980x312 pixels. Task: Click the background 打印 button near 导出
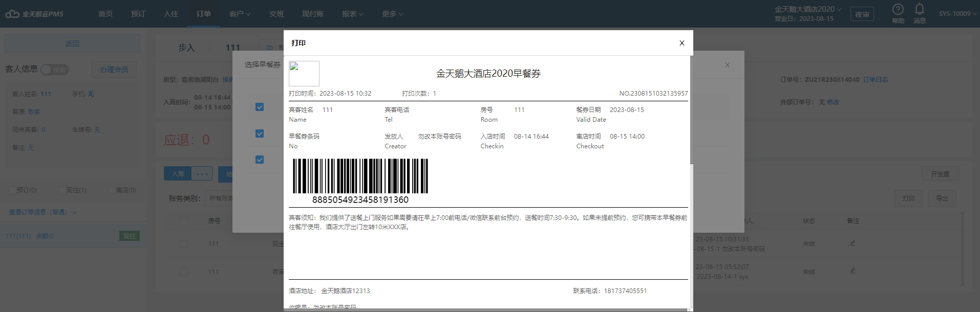909,198
